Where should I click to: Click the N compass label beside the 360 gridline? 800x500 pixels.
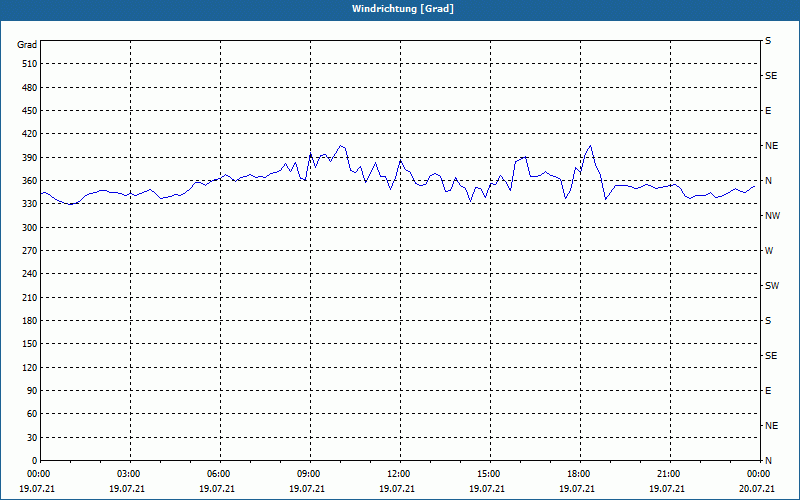tap(768, 181)
